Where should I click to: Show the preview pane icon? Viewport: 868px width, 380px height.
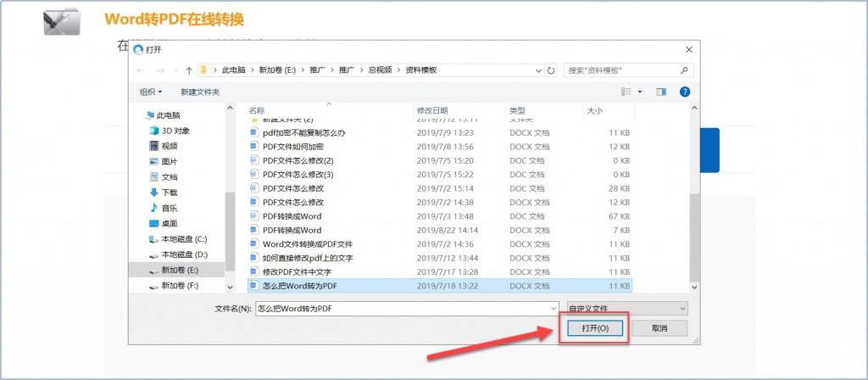(661, 92)
